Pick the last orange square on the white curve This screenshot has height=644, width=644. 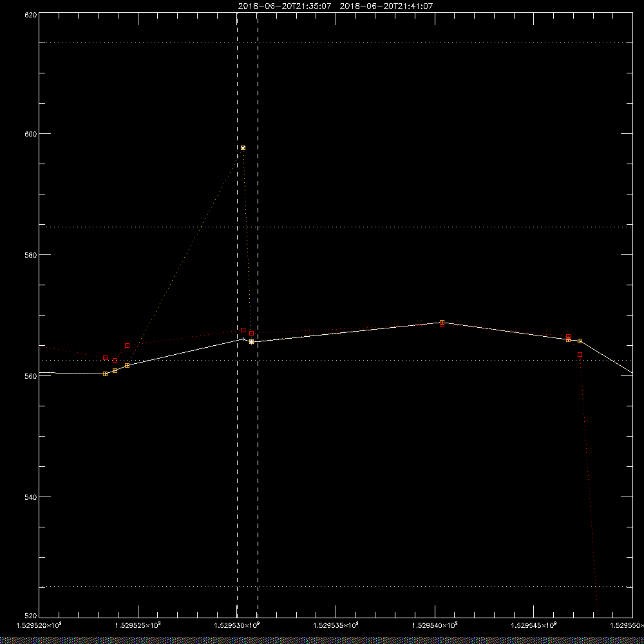coord(580,341)
